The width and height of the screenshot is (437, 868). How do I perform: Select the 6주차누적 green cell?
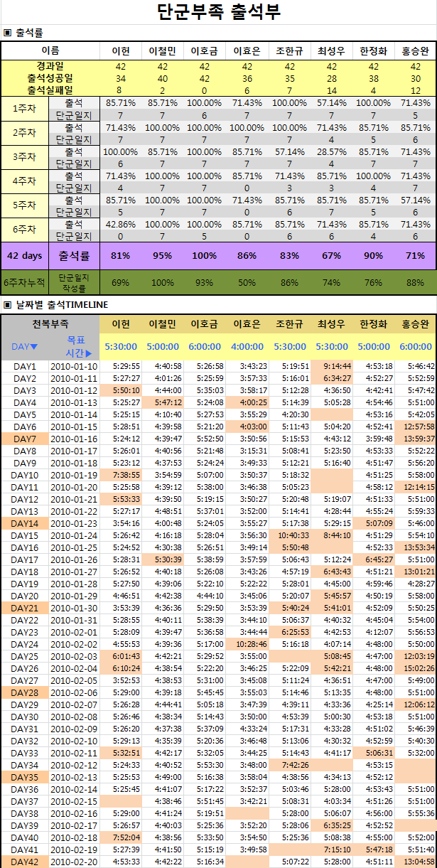coord(24,282)
